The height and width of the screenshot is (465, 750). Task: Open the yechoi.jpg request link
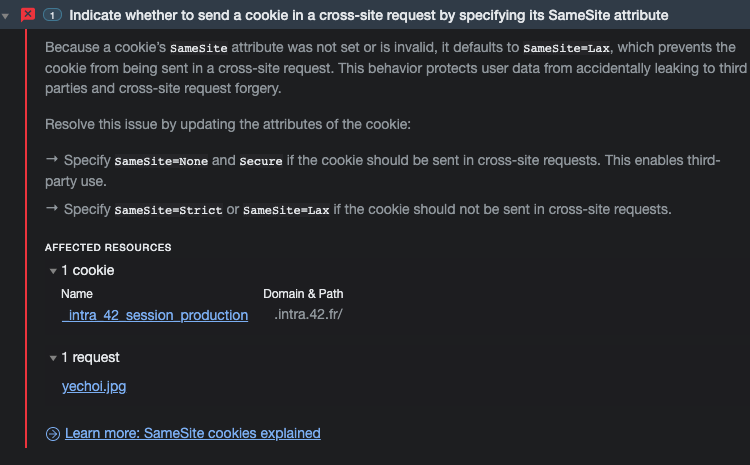(94, 386)
